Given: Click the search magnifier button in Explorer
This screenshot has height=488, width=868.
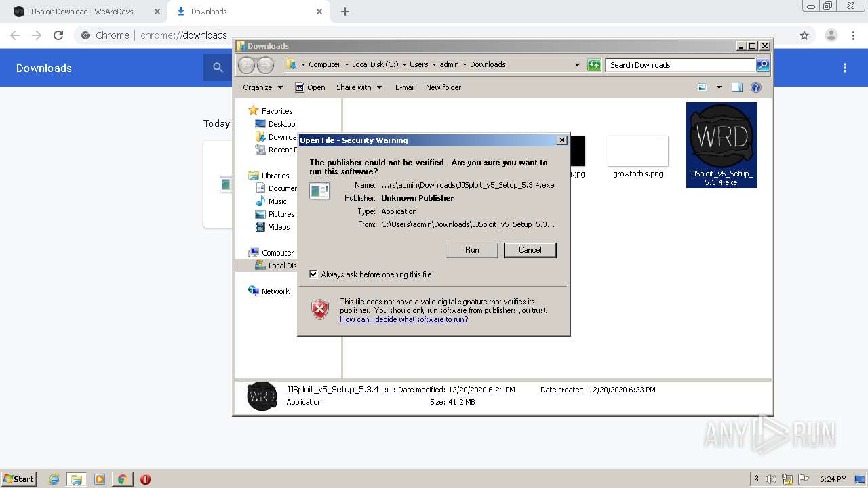Looking at the screenshot, I should (x=763, y=65).
